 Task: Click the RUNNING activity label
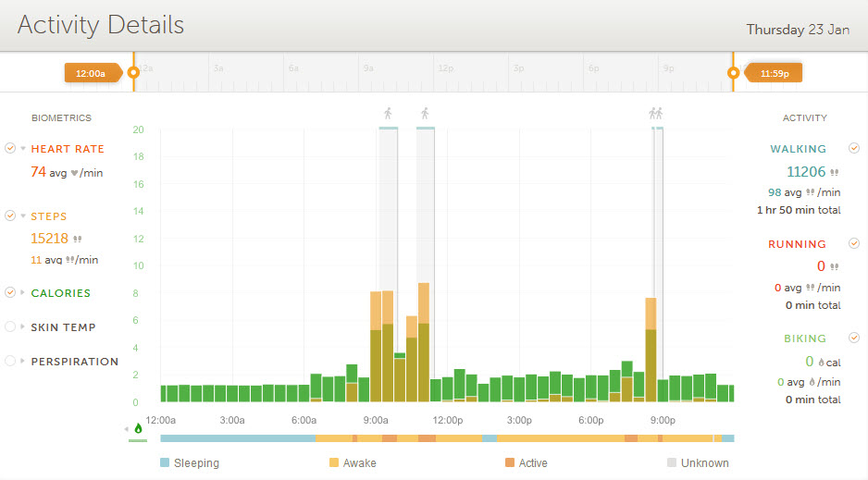click(797, 244)
